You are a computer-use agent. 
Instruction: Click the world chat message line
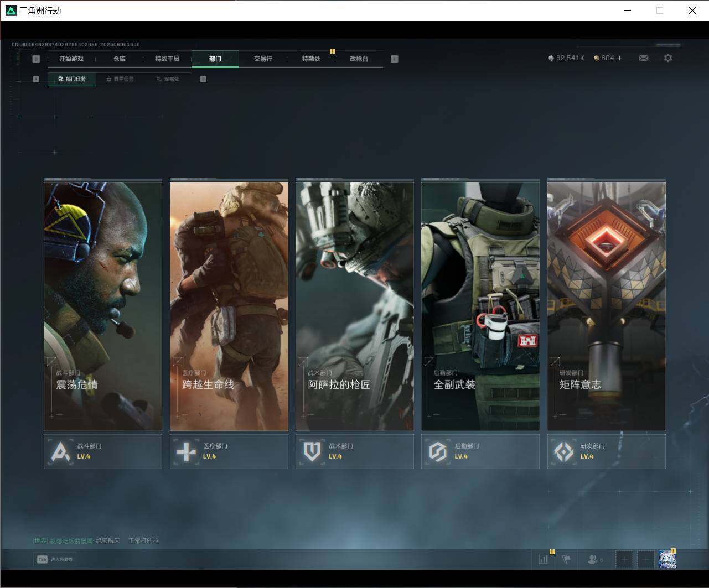pyautogui.click(x=96, y=540)
